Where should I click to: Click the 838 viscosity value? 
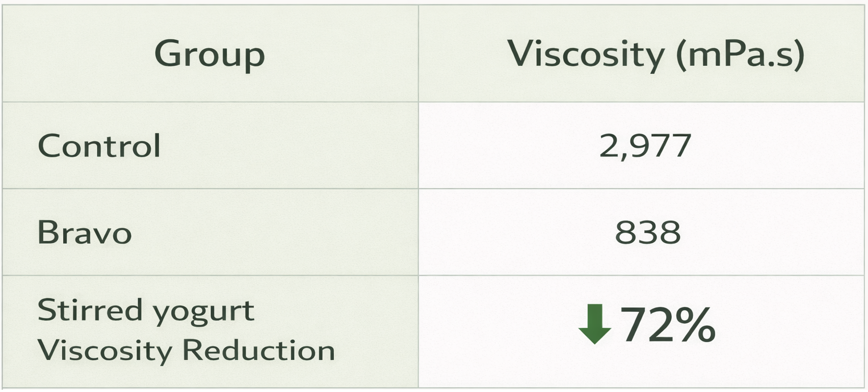coord(647,233)
